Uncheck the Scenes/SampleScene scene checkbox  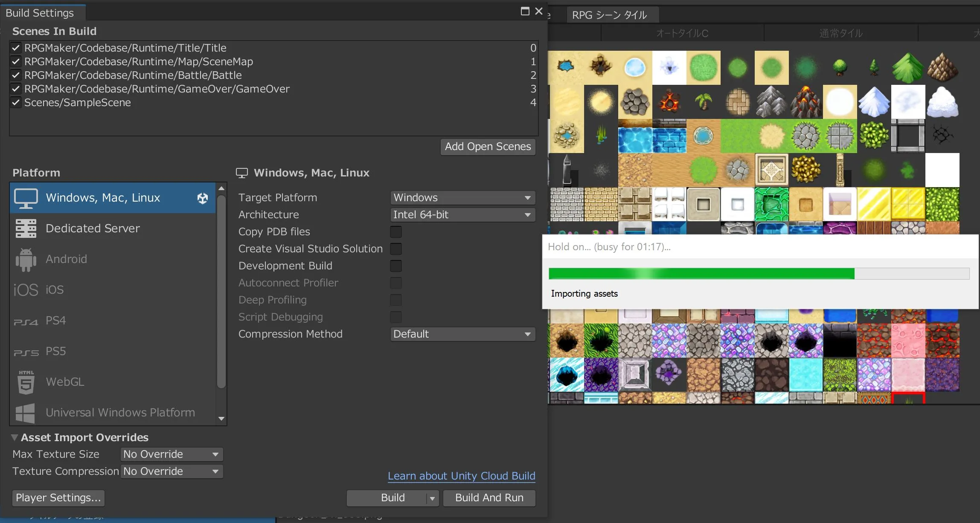tap(16, 102)
